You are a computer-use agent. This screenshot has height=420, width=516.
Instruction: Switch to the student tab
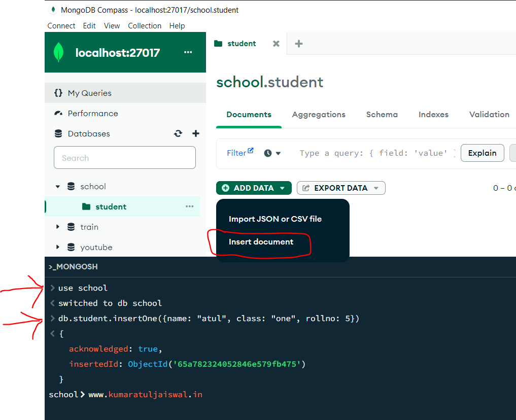(242, 44)
